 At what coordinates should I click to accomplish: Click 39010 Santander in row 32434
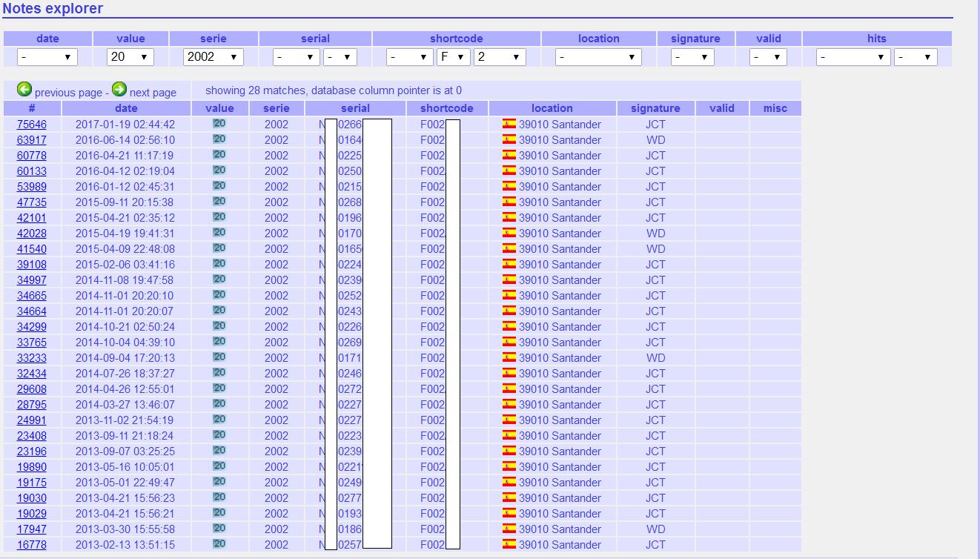pos(560,374)
